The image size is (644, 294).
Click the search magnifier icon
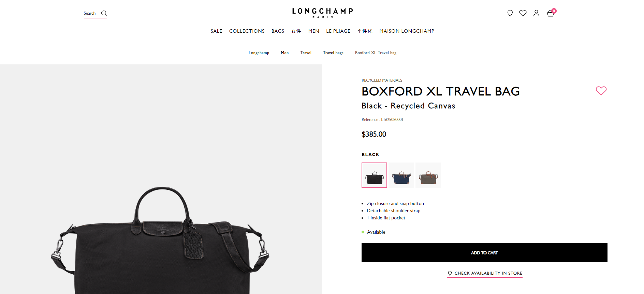pyautogui.click(x=104, y=13)
